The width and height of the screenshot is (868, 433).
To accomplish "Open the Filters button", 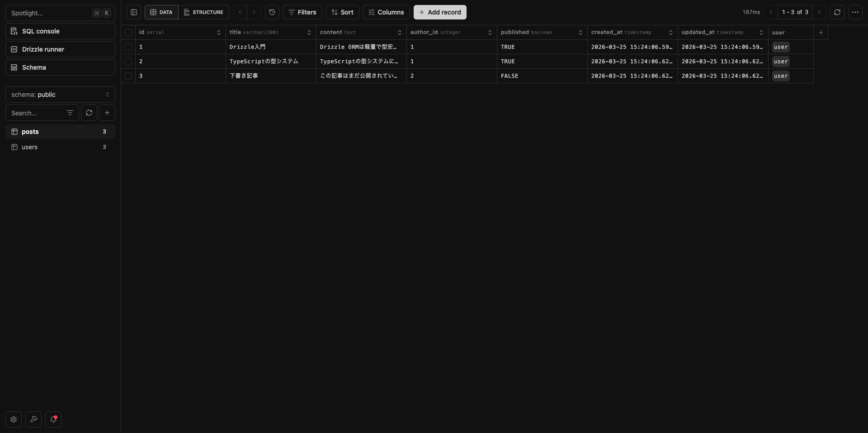I will coord(302,12).
